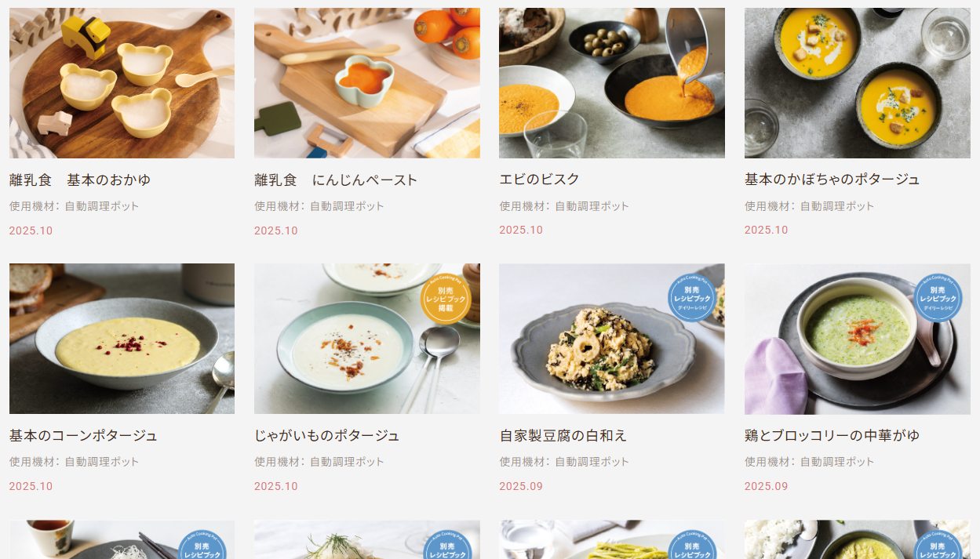This screenshot has width=980, height=559.
Task: Click the blue badge on chicken broccoli congee
Action: (938, 298)
